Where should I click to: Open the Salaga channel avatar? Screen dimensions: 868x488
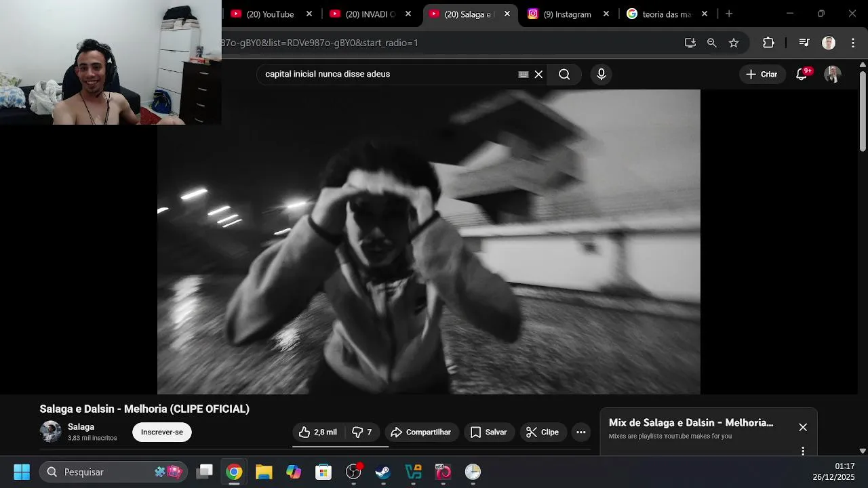pos(51,432)
